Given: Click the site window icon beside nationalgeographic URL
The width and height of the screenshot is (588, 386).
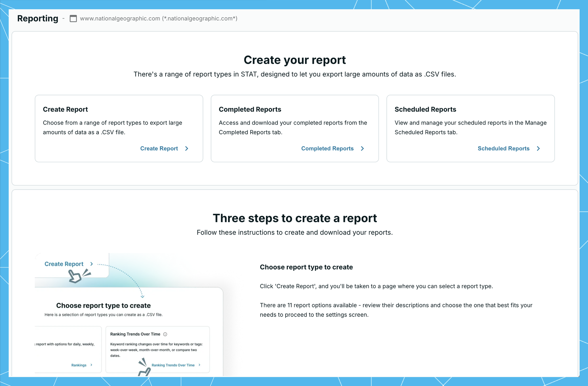Looking at the screenshot, I should tap(73, 18).
